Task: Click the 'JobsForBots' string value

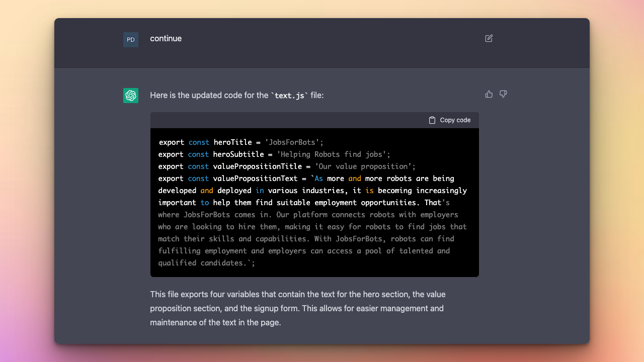Action: point(292,142)
